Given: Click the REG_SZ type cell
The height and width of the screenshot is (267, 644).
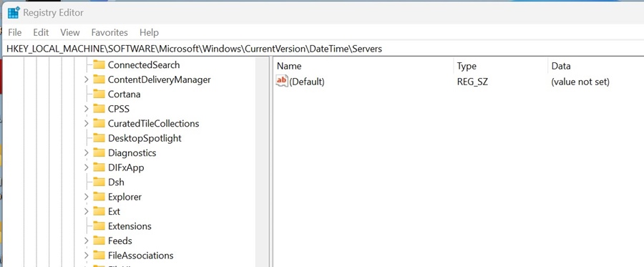Looking at the screenshot, I should click(472, 82).
